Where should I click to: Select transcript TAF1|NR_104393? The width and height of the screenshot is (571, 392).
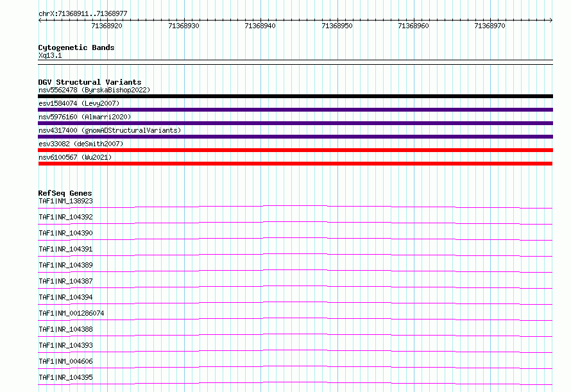(65, 345)
